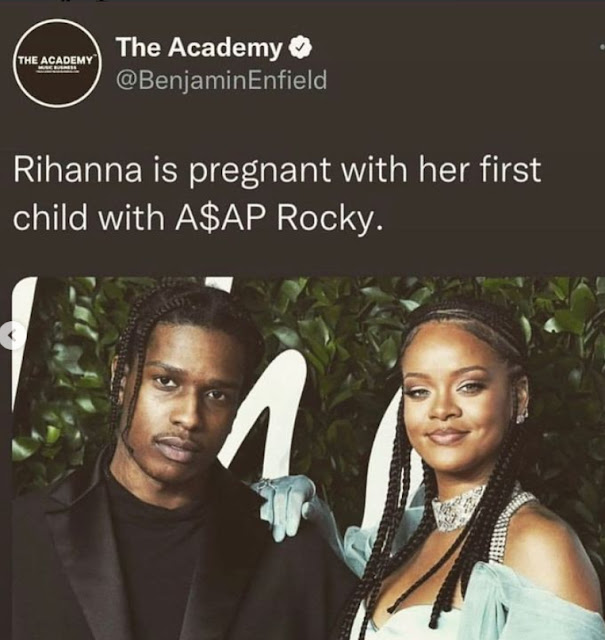Click the verified checkmark badge
The height and width of the screenshot is (640, 605).
pos(300,47)
